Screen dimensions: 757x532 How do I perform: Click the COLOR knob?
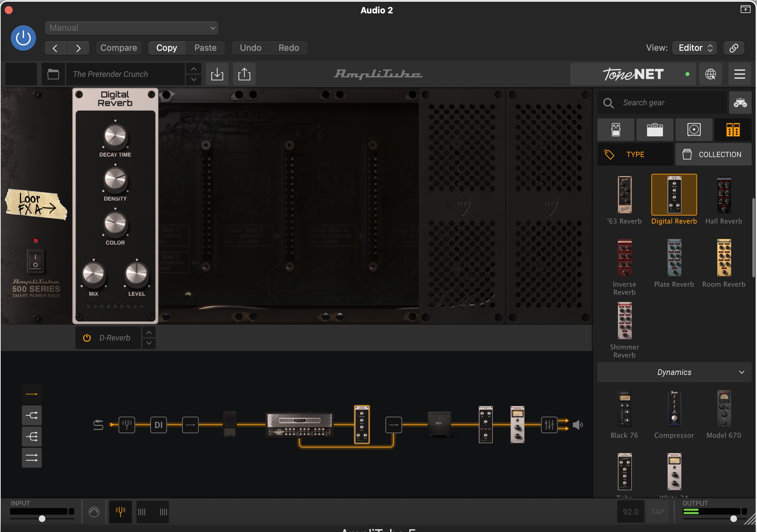point(115,224)
